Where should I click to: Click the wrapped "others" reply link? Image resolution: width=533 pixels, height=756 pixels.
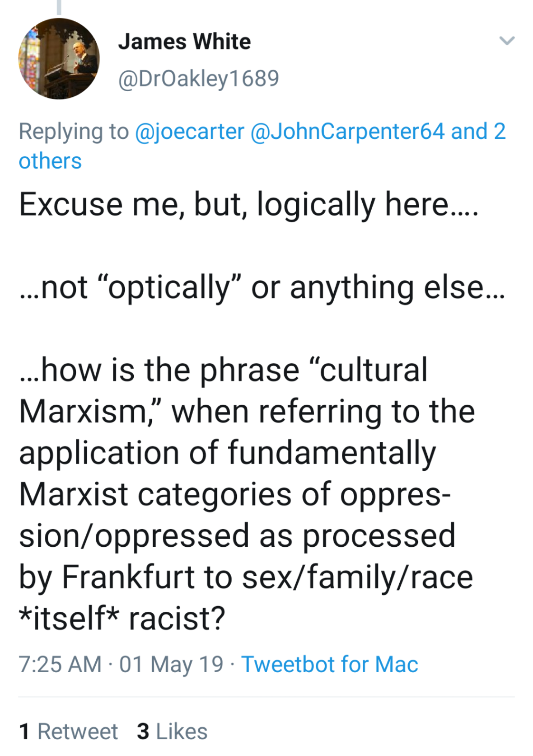(x=50, y=161)
